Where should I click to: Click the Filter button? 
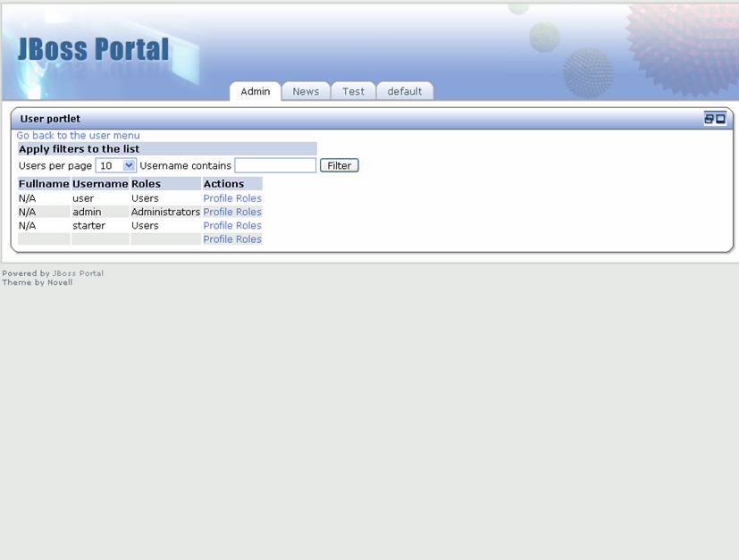(340, 165)
